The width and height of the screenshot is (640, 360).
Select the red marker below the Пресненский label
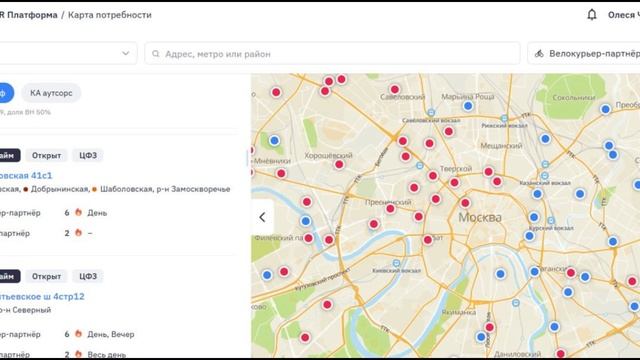click(390, 209)
